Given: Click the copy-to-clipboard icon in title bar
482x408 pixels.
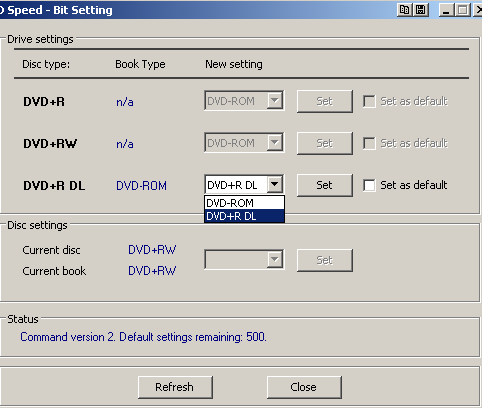Looking at the screenshot, I should (x=404, y=10).
